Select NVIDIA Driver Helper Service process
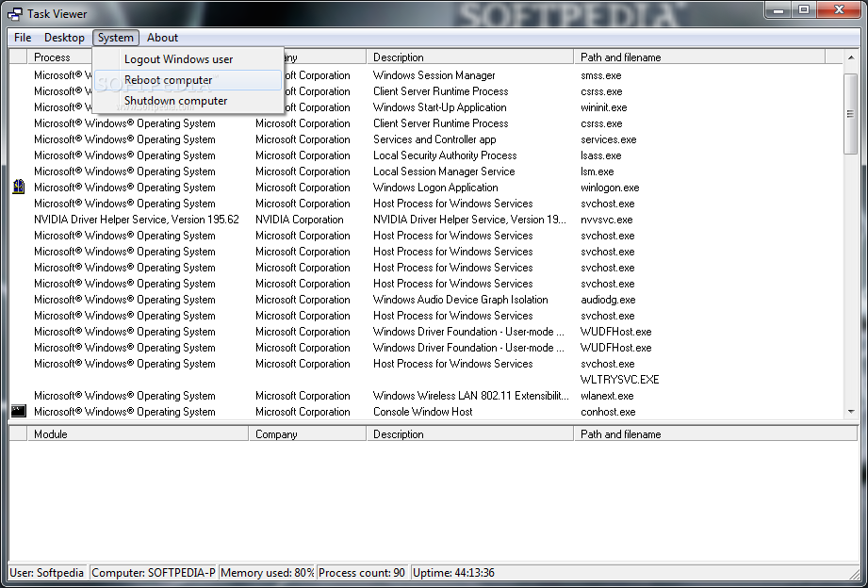868x588 pixels. tap(136, 220)
